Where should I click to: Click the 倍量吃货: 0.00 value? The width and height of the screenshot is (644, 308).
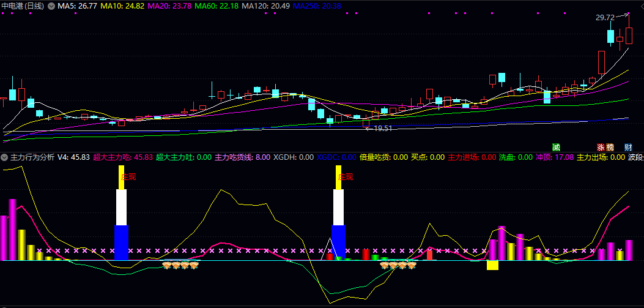click(383, 157)
